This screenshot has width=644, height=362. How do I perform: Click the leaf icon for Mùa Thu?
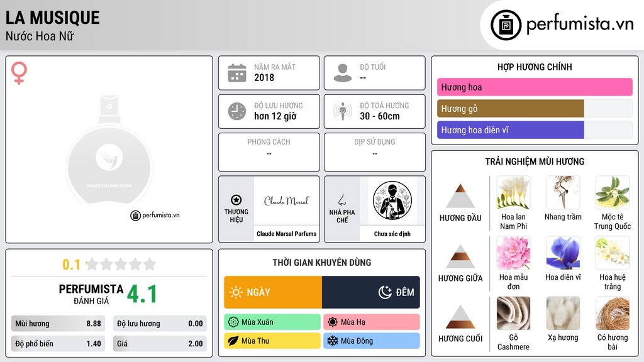233,341
